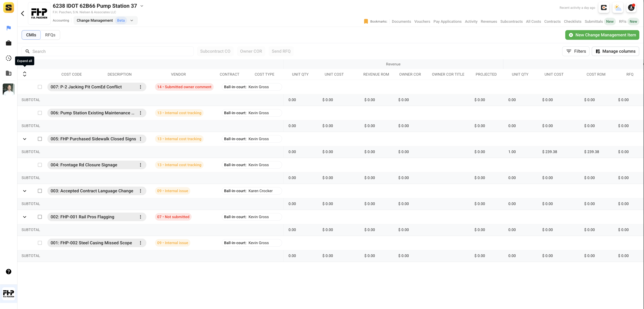
Task: Open the Submittals bookmark
Action: click(x=593, y=22)
